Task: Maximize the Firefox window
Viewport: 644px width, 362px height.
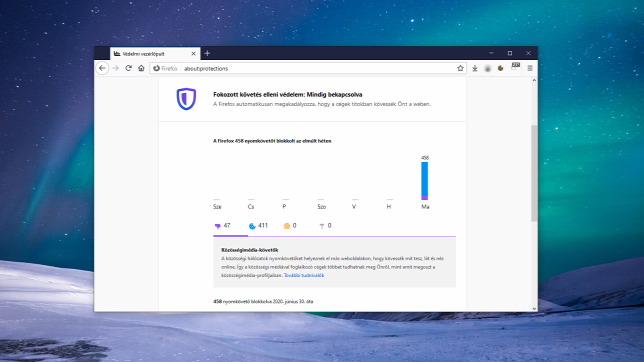Action: 510,53
